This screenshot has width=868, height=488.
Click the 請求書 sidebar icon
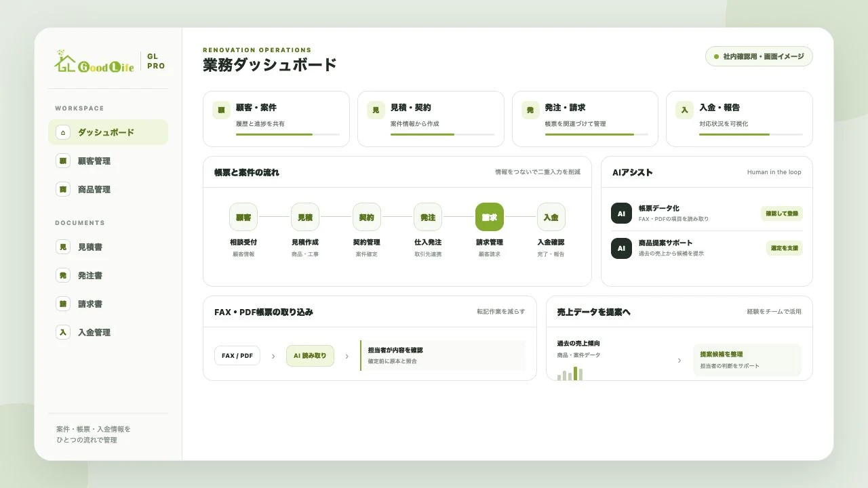pos(63,304)
